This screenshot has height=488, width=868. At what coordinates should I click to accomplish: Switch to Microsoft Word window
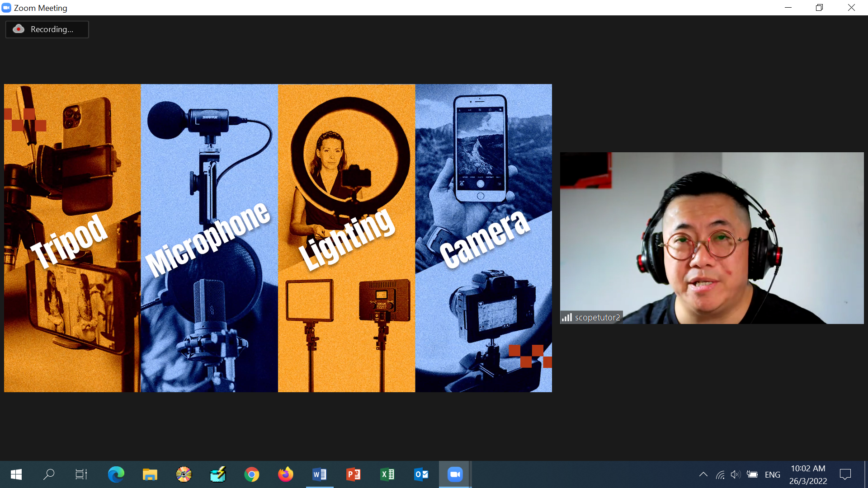(320, 474)
